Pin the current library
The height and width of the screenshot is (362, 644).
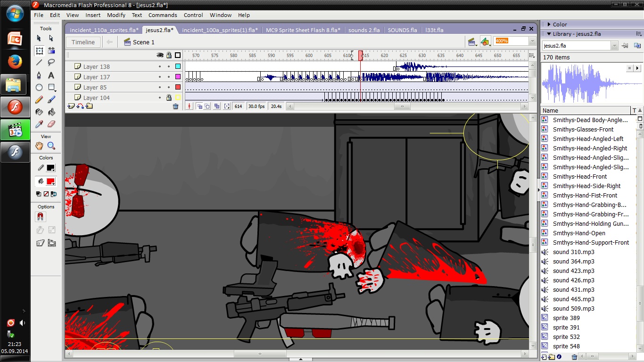(625, 46)
